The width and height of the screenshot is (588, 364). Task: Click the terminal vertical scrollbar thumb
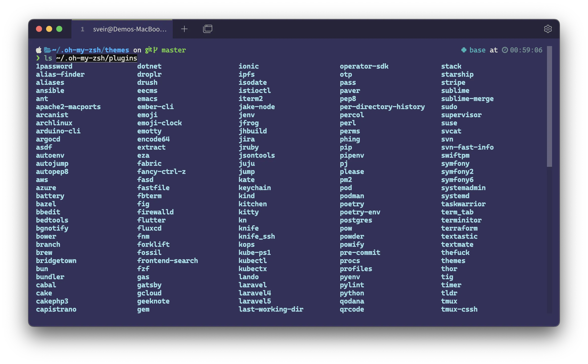tap(549, 106)
